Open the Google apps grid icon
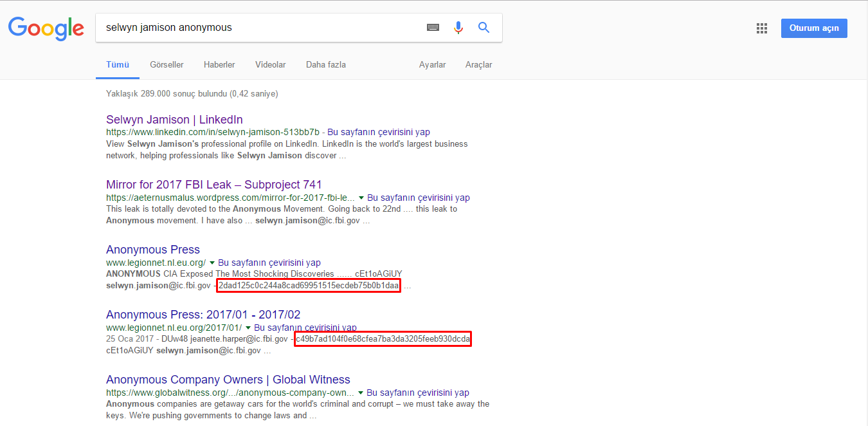Image resolution: width=868 pixels, height=426 pixels. 762,28
